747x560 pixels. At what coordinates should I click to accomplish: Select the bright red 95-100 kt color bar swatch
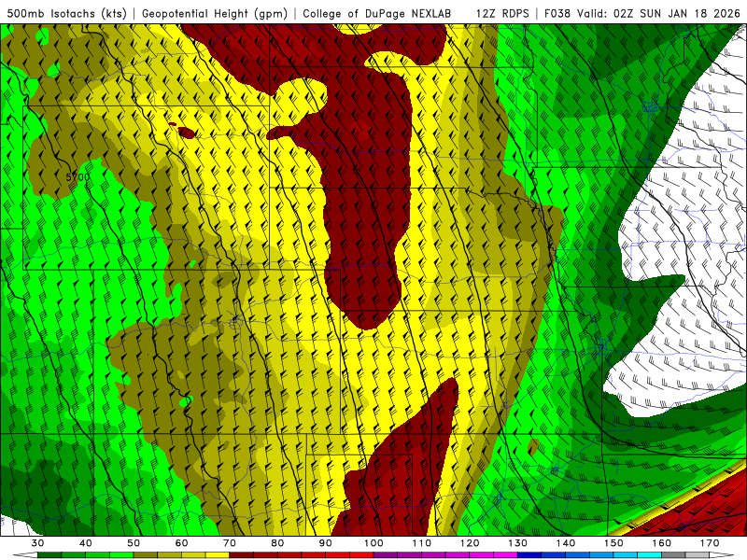coord(361,555)
